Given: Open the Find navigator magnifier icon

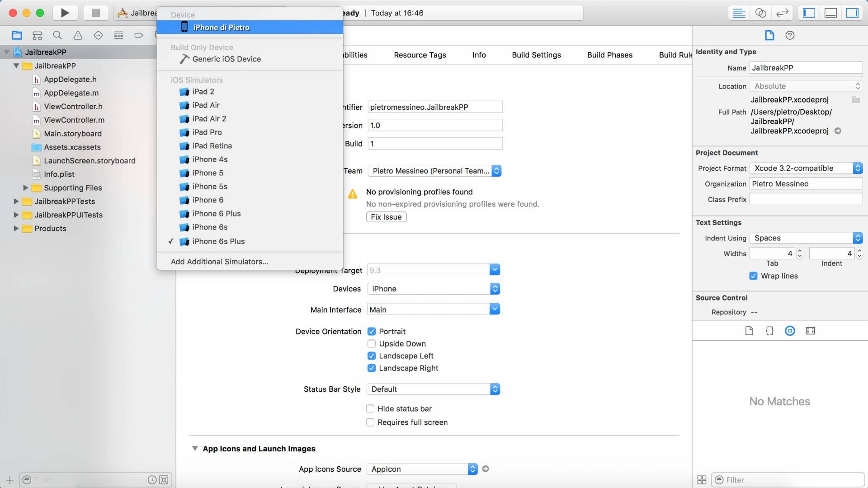Looking at the screenshot, I should point(57,35).
